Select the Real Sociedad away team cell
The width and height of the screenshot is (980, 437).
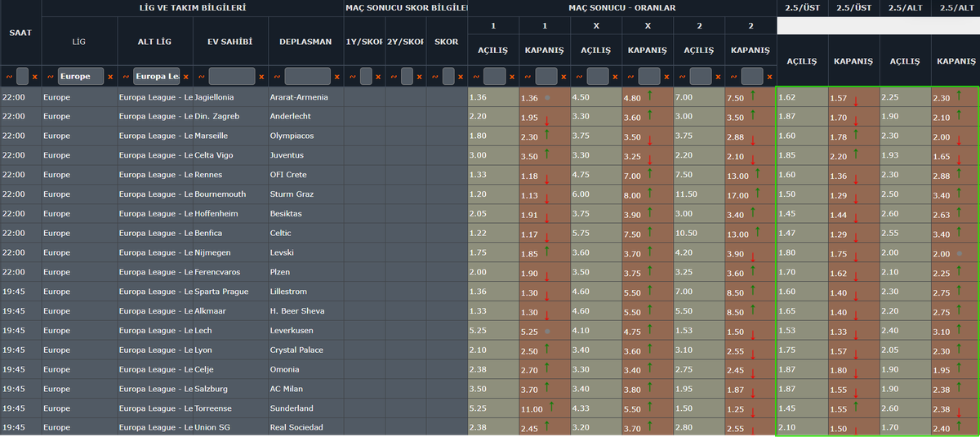(306, 427)
